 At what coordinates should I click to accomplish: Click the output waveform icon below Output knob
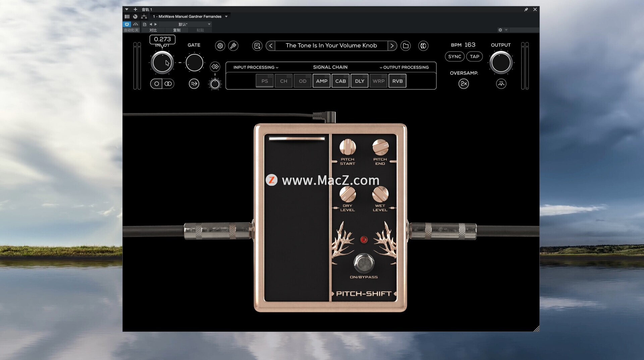tap(501, 84)
